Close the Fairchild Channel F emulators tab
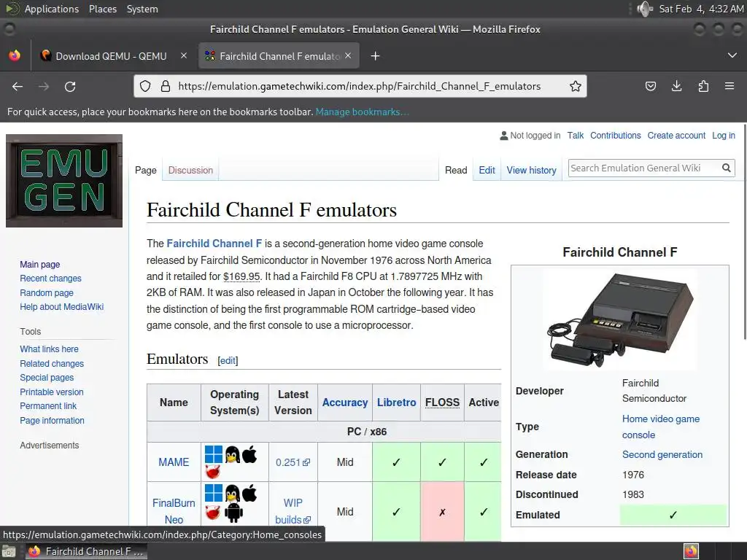747x560 pixels. pos(348,55)
